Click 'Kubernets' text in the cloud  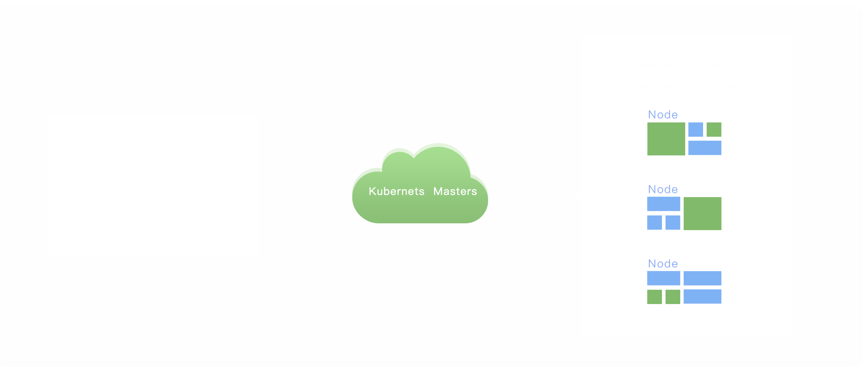[396, 191]
